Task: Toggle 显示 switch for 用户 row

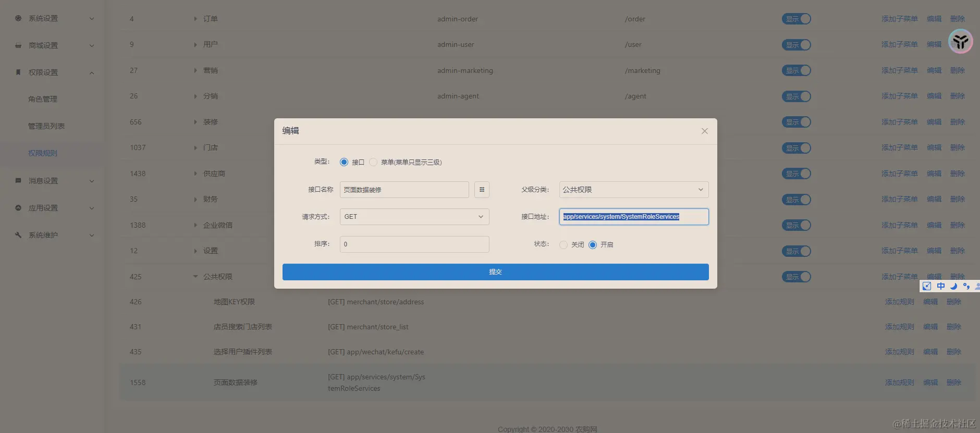Action: click(797, 45)
